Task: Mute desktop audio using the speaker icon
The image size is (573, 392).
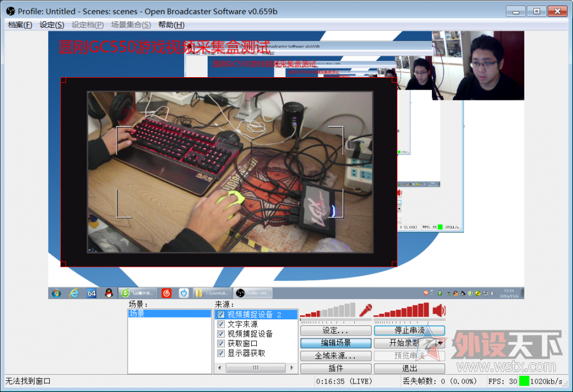Action: click(x=439, y=310)
